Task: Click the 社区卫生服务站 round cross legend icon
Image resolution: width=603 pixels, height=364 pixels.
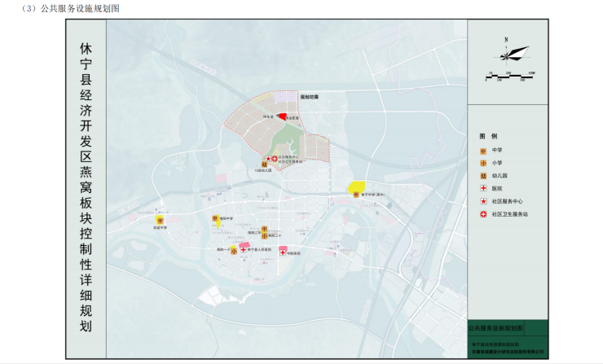Action: pyautogui.click(x=483, y=214)
